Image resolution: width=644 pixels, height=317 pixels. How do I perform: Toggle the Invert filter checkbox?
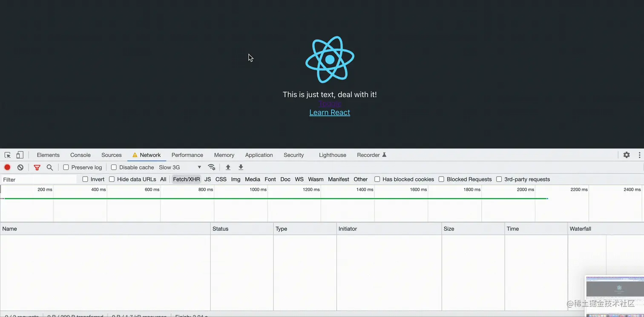pos(85,179)
